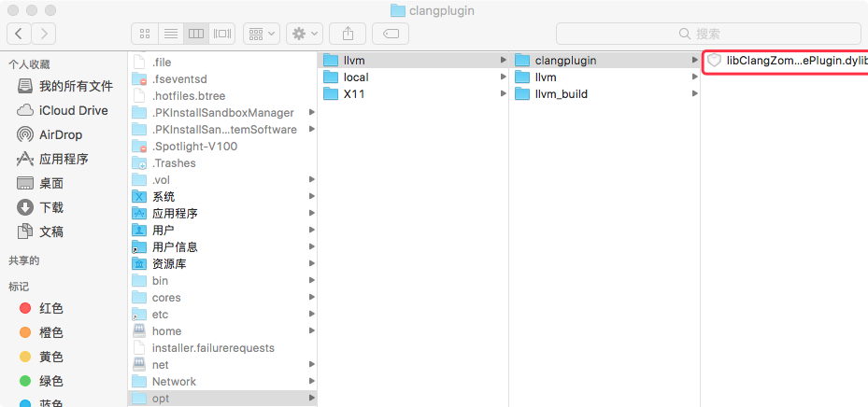This screenshot has height=407, width=868.
Task: Click the edit tags button
Action: [391, 34]
